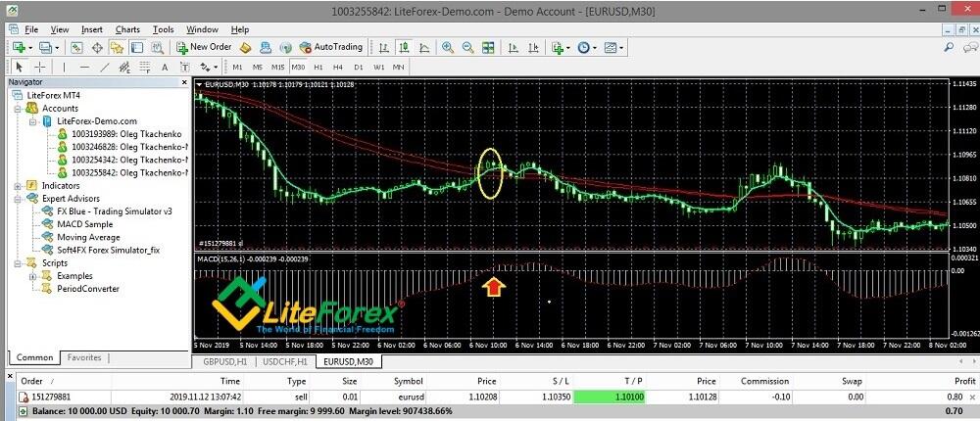Image resolution: width=980 pixels, height=421 pixels.
Task: Select the PeriodConverter script
Action: coord(87,289)
